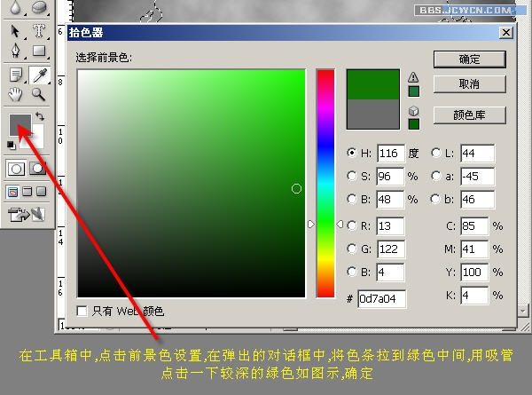Click in the H field showing 116

[x=390, y=154]
